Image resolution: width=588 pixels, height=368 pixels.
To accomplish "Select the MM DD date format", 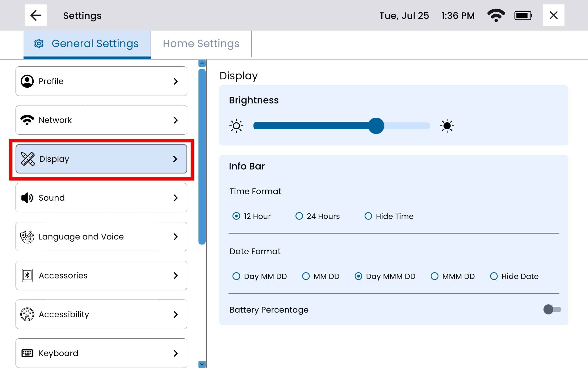I will coord(306,276).
